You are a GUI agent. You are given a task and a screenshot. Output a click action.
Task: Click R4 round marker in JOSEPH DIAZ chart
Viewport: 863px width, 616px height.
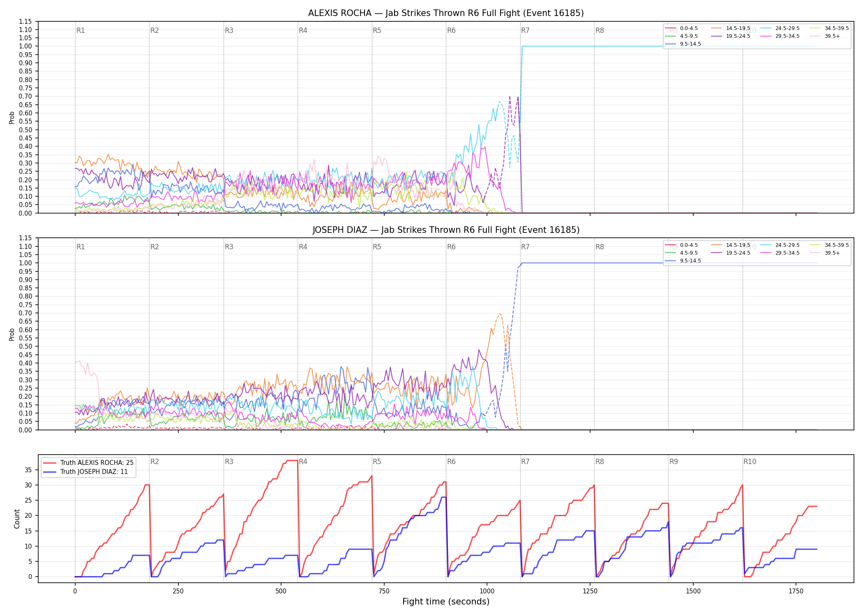point(303,247)
